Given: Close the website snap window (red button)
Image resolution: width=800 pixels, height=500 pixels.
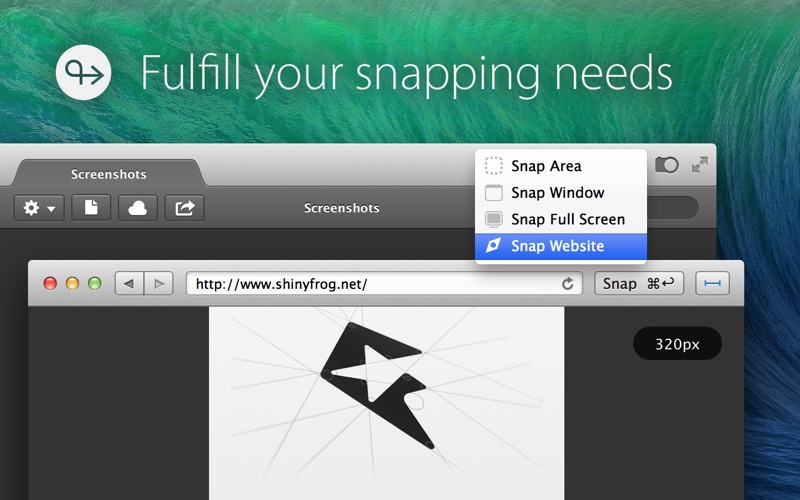Looking at the screenshot, I should coord(50,283).
